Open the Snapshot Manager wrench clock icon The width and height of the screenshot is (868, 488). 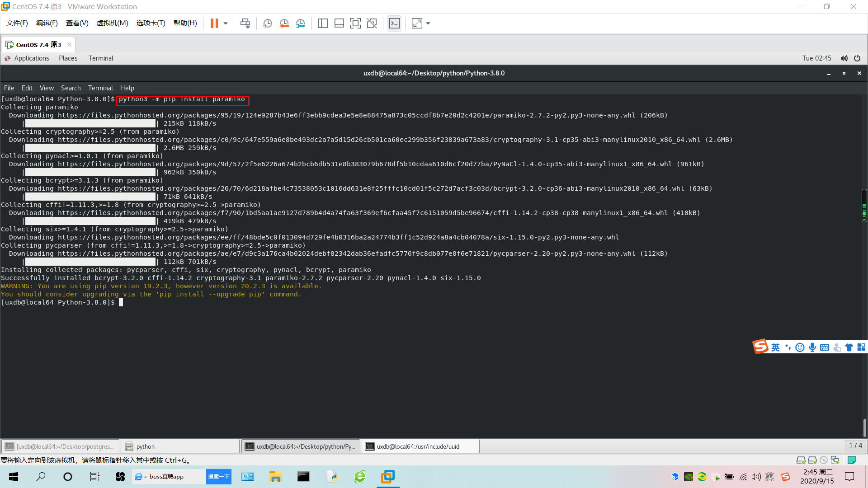(x=300, y=23)
